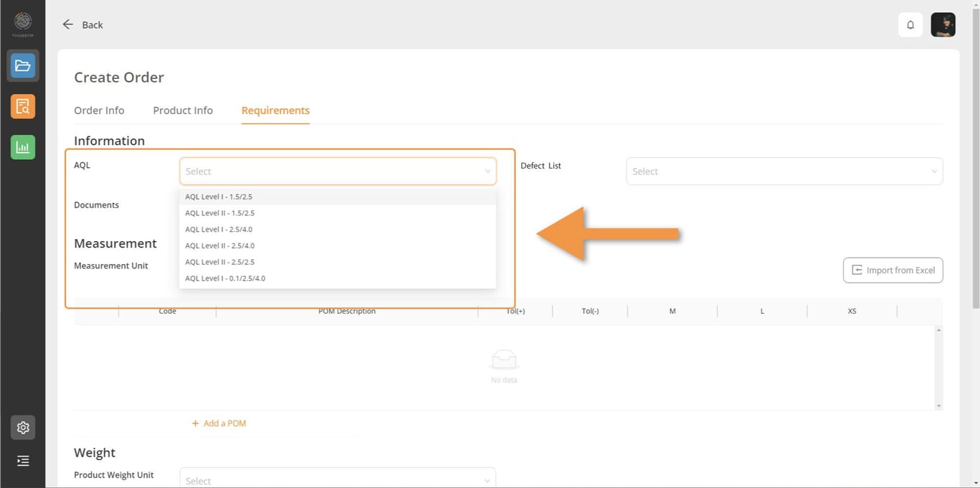Click the Code column header
Viewport: 980px width, 488px height.
pyautogui.click(x=167, y=311)
